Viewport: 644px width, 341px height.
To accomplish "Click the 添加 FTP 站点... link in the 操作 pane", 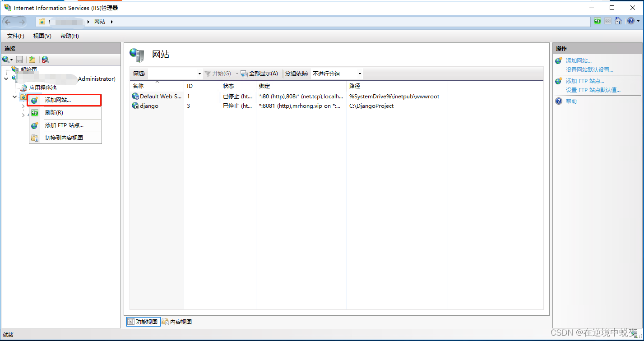I will tap(585, 81).
